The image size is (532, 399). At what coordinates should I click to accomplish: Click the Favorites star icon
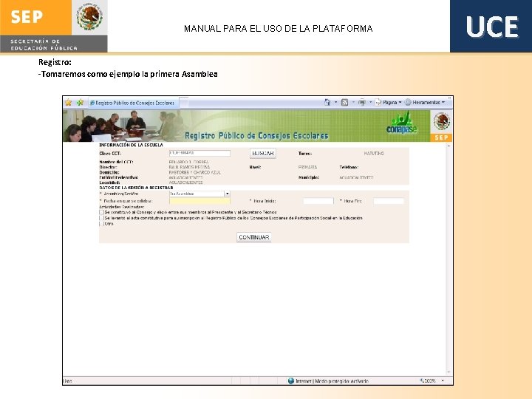68,103
